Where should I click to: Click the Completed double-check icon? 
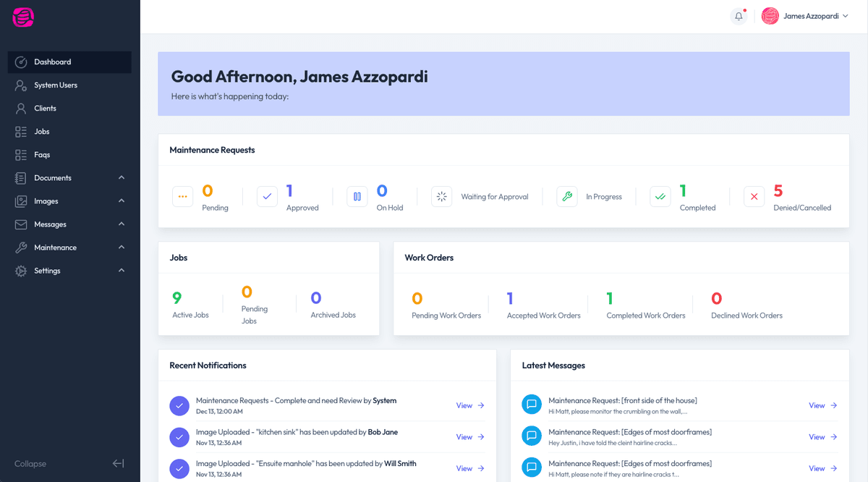point(660,196)
